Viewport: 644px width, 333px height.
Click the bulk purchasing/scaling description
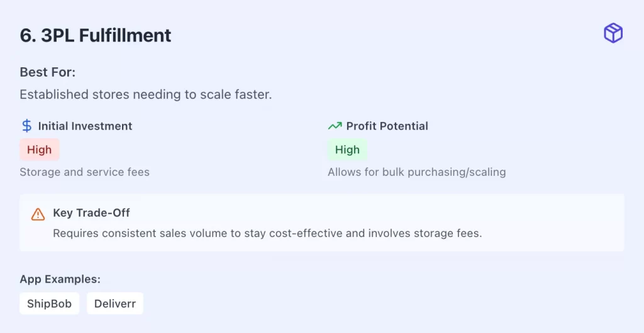point(416,172)
